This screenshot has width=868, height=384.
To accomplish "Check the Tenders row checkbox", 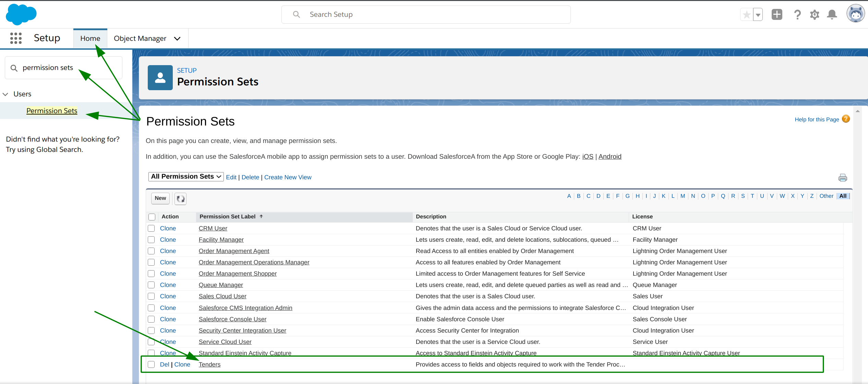I will tap(151, 364).
